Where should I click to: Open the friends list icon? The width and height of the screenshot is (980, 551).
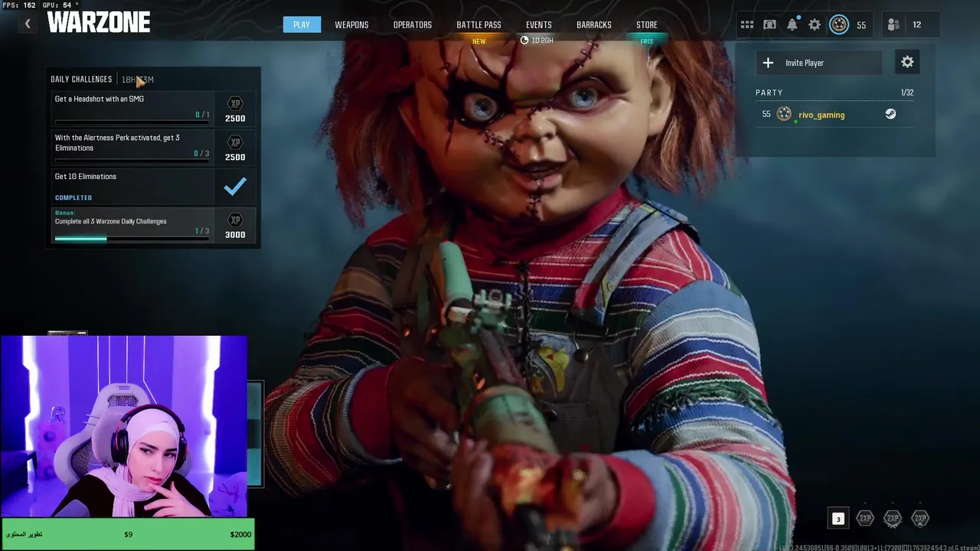[893, 24]
